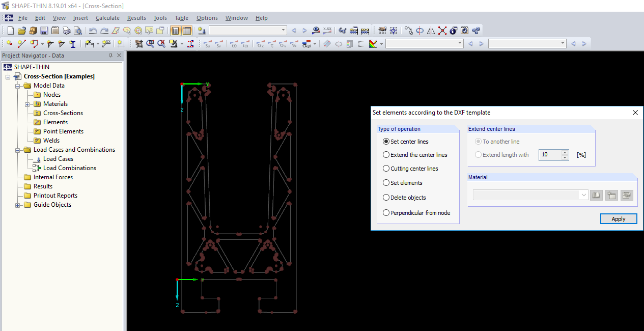Select Perpendicular from node option

(x=386, y=212)
